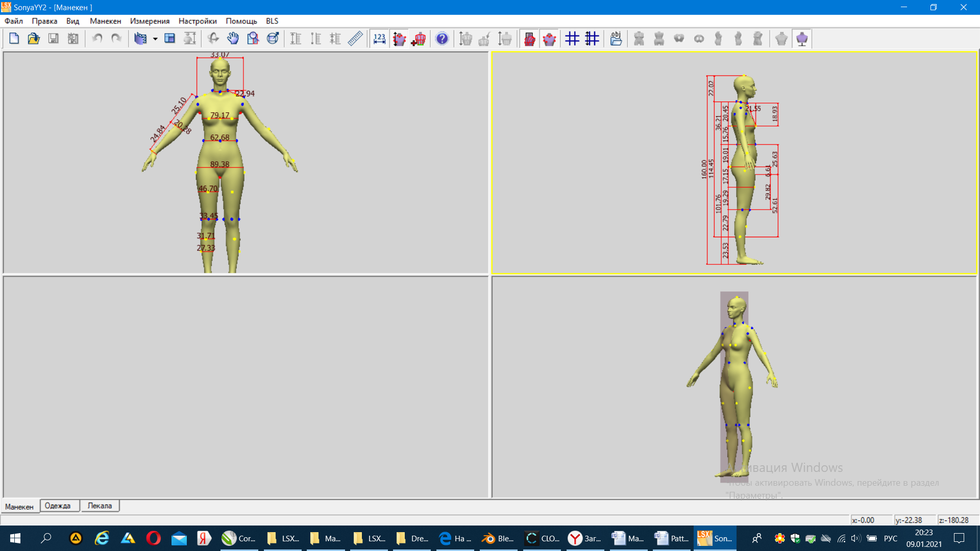Open the Настройки menu
The image size is (980, 551).
tap(198, 21)
